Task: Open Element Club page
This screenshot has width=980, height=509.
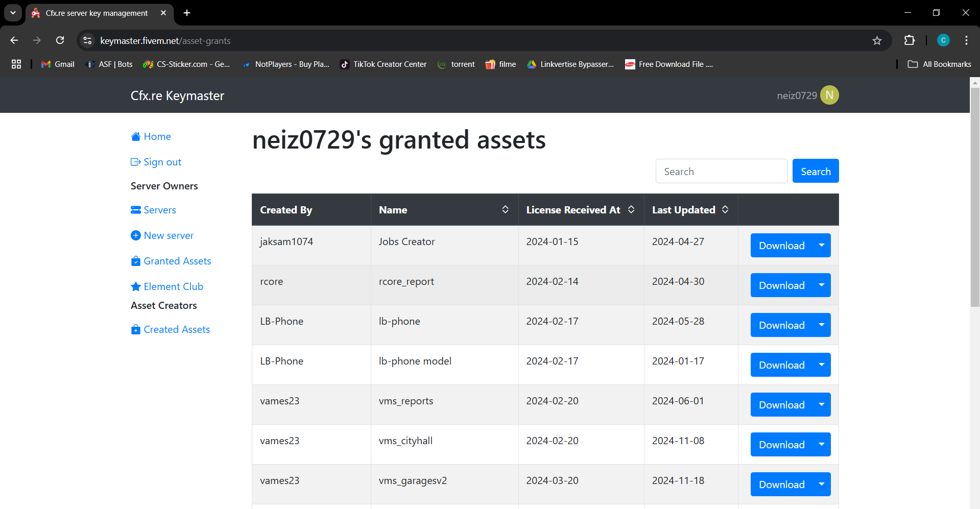Action: click(174, 286)
